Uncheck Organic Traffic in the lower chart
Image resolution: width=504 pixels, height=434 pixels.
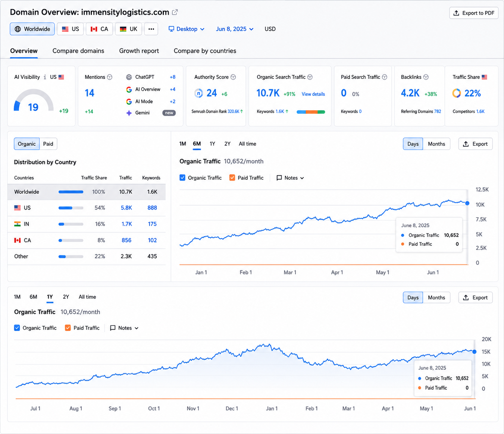click(17, 328)
